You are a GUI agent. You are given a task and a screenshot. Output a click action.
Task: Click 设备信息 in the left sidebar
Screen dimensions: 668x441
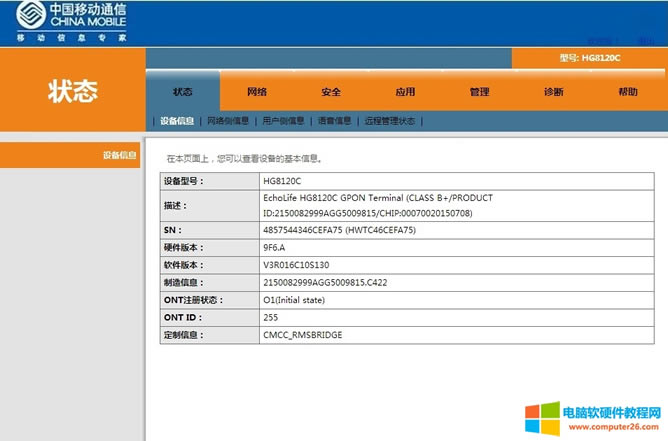(119, 155)
